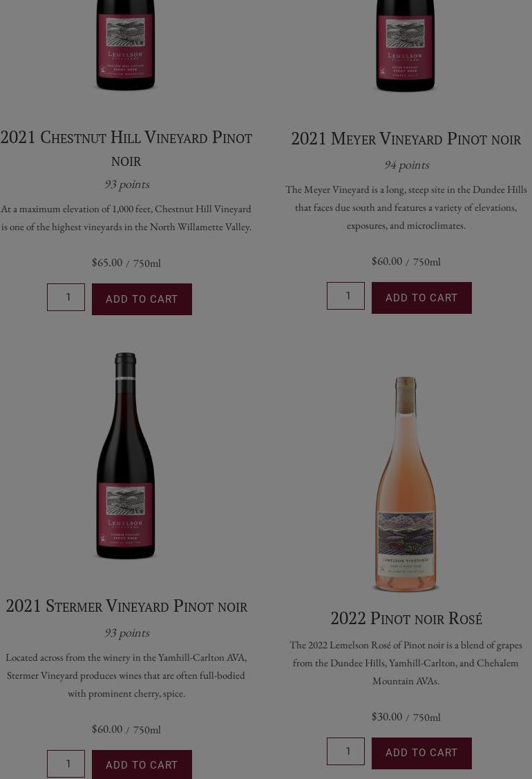Add 2022 Pinot noir Rosé to cart
Viewport: 532px width, 779px height.
[421, 753]
